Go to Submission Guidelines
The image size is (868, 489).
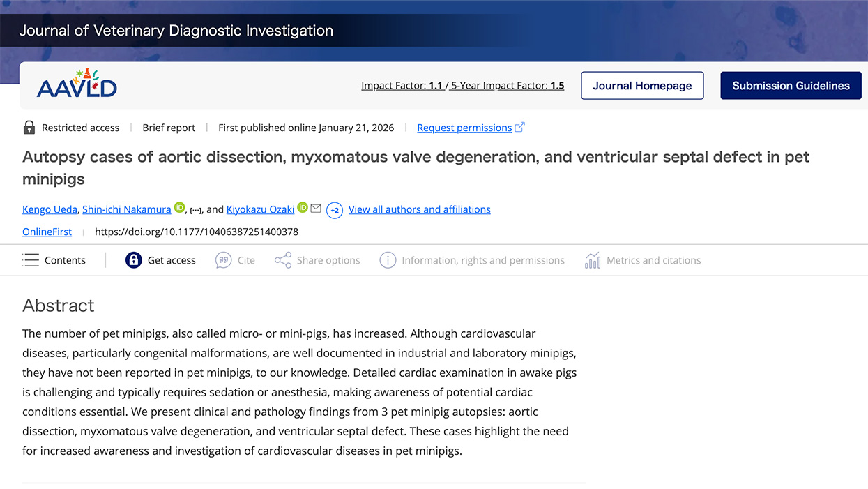[791, 86]
